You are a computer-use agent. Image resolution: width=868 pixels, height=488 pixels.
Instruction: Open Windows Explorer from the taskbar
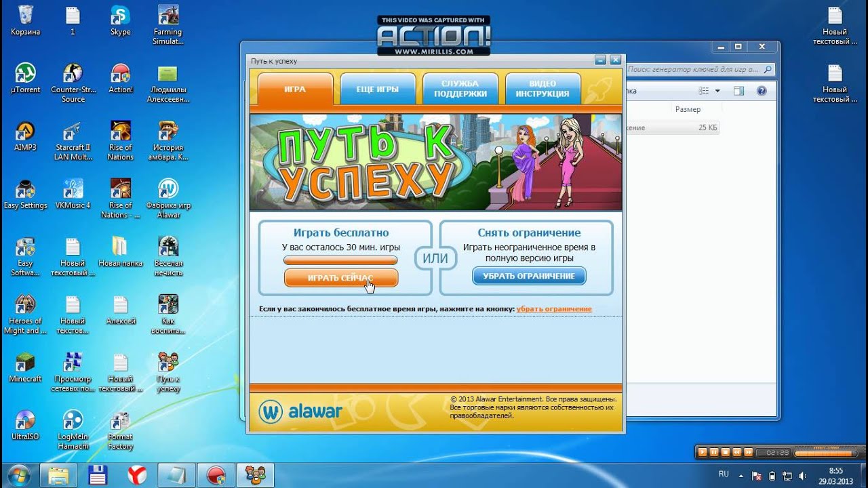[x=59, y=474]
